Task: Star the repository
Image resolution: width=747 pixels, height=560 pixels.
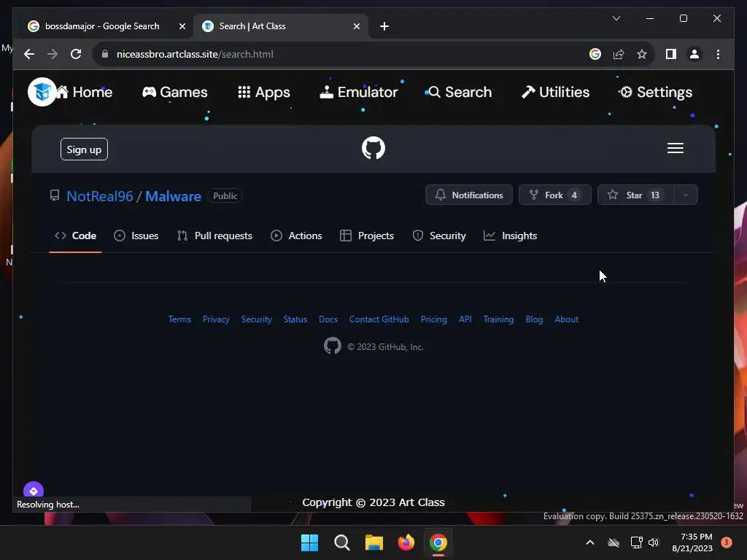Action: point(635,195)
